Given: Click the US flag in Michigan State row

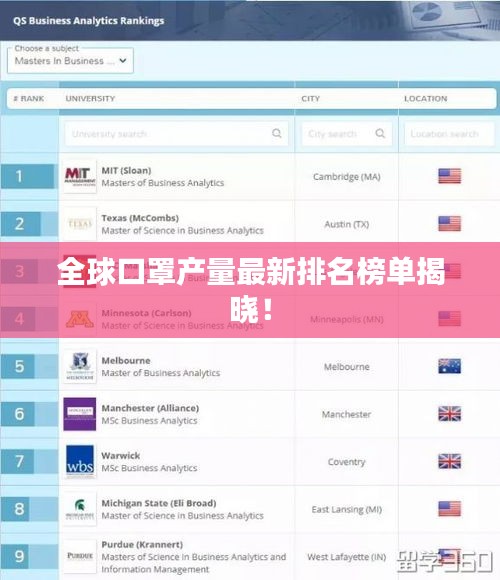Looking at the screenshot, I should (x=450, y=509).
